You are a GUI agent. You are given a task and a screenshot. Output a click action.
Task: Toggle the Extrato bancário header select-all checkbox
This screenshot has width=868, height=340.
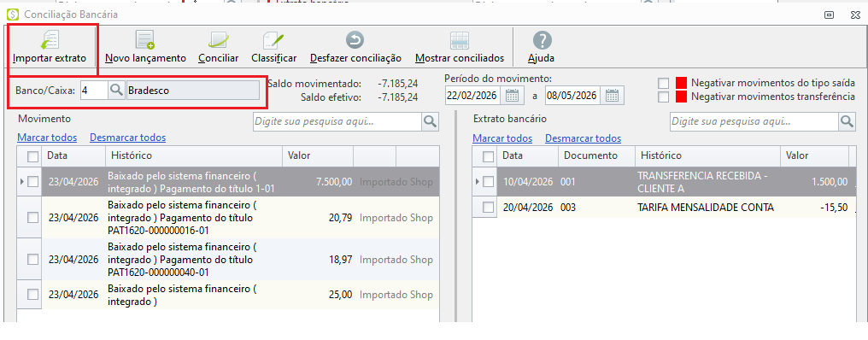pos(489,156)
